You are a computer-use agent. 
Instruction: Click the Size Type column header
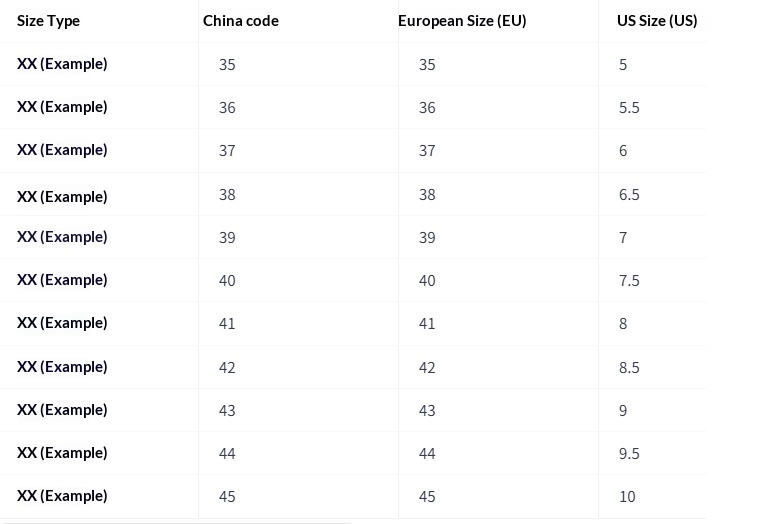(48, 21)
